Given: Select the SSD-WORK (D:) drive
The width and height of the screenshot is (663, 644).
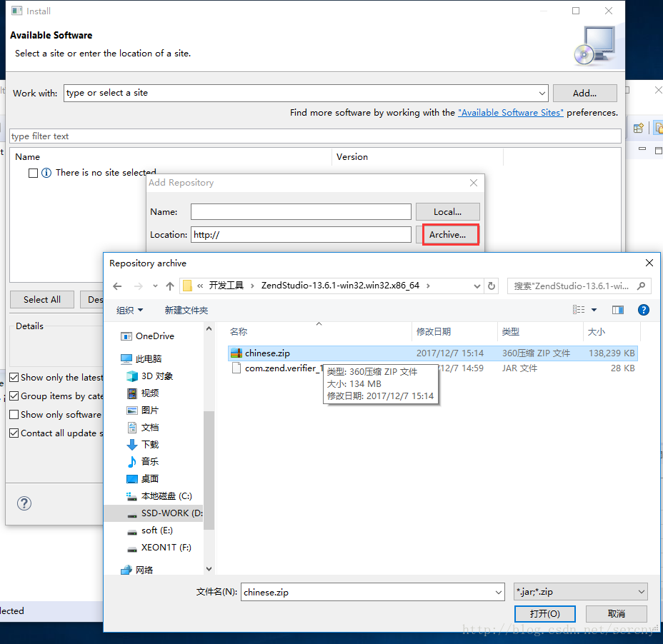Looking at the screenshot, I should pyautogui.click(x=154, y=513).
